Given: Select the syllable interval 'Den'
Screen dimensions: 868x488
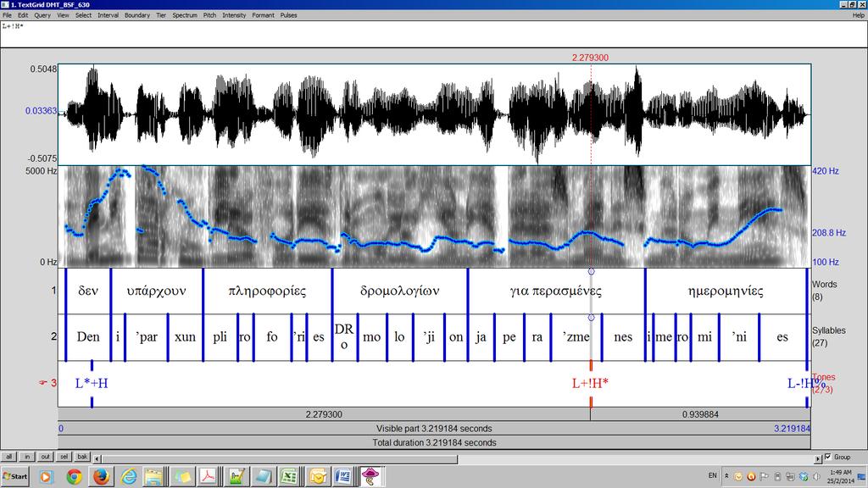Looking at the screenshot, I should point(88,337).
